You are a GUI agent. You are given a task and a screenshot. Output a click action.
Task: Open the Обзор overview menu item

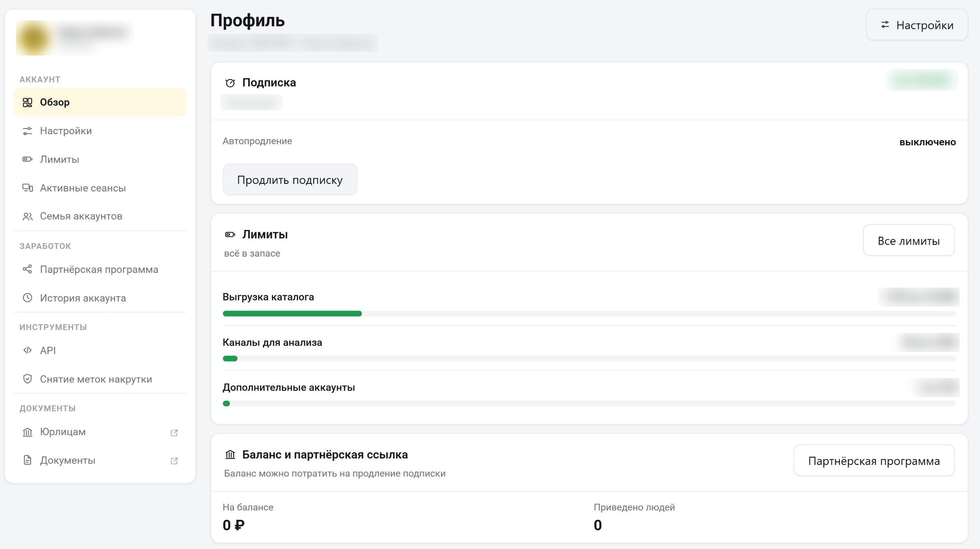coord(100,102)
